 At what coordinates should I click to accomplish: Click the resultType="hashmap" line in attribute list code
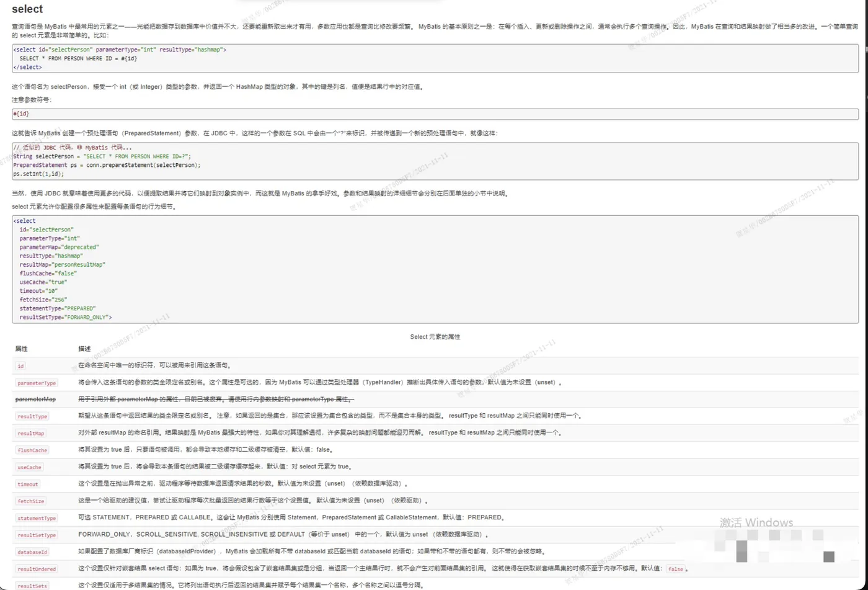click(x=51, y=256)
